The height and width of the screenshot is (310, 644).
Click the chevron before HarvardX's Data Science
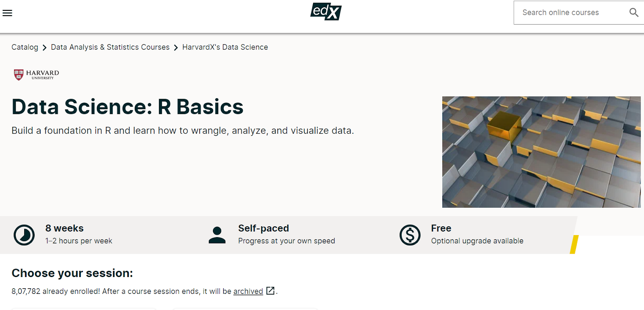click(x=176, y=48)
